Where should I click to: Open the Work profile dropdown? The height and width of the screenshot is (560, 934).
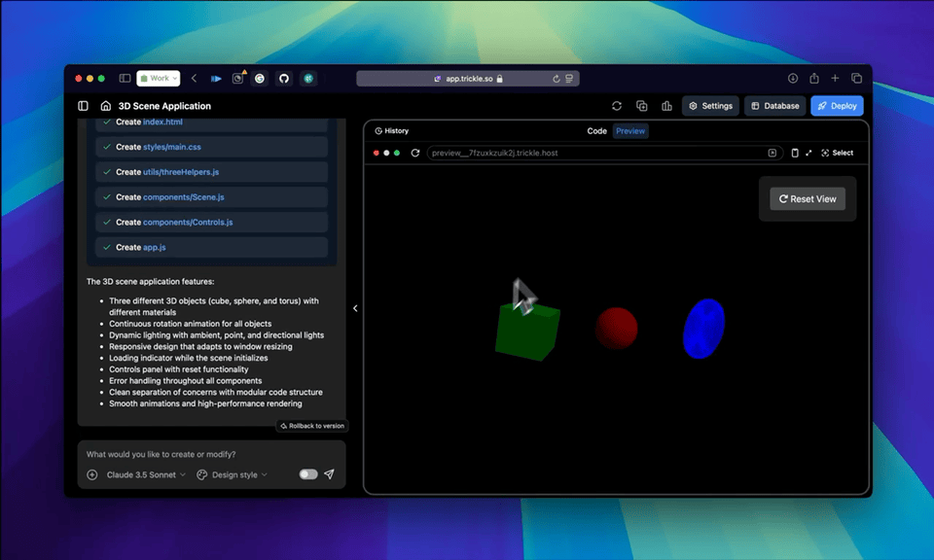[159, 78]
